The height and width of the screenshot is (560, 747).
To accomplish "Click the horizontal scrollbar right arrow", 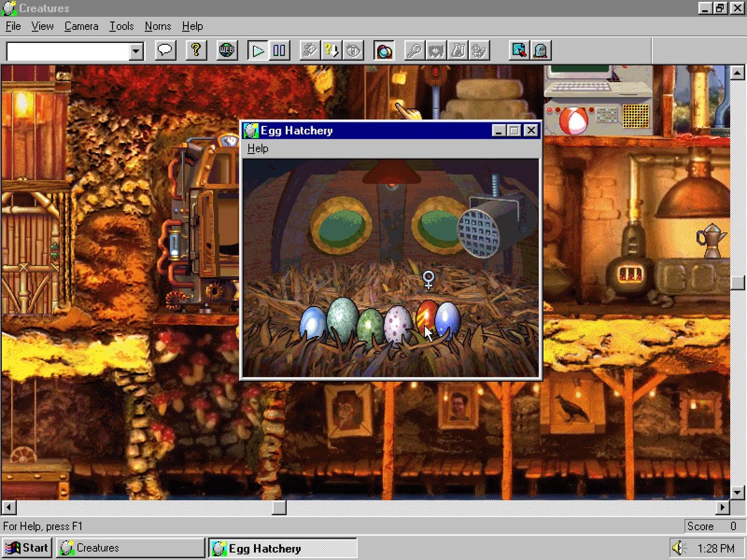I will pyautogui.click(x=722, y=508).
